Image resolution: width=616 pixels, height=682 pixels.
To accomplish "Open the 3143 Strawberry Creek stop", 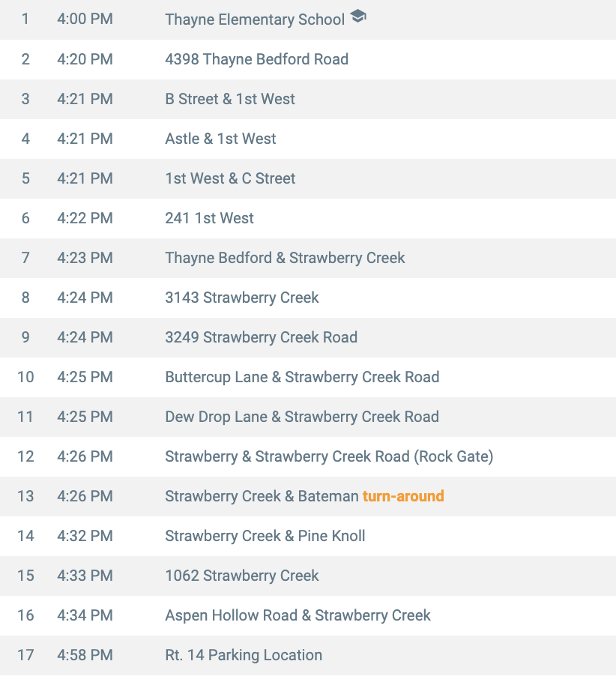I will [241, 298].
